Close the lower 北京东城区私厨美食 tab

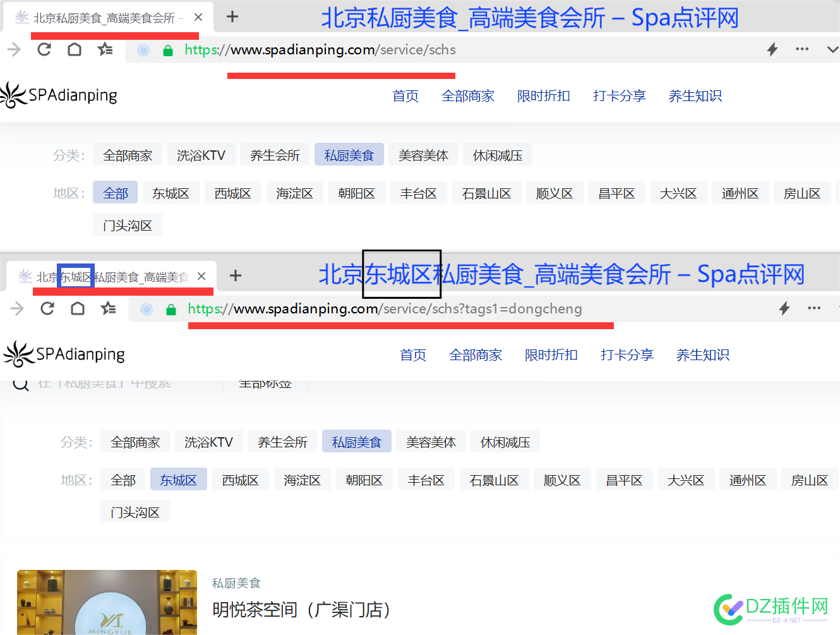pos(201,276)
